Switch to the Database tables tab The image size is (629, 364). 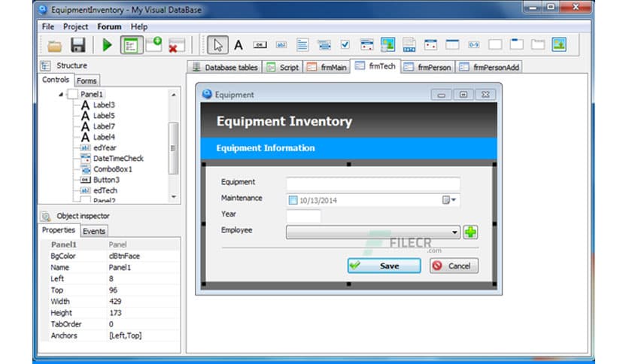[x=224, y=67]
